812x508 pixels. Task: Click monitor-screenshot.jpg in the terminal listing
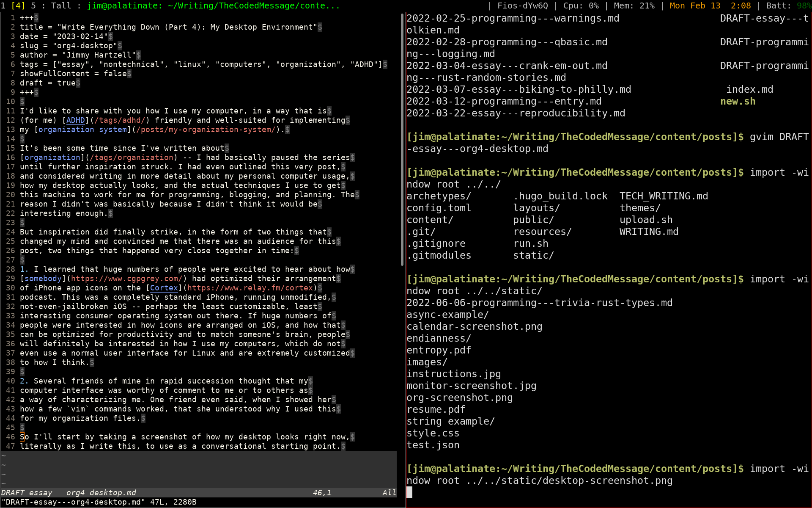click(472, 386)
